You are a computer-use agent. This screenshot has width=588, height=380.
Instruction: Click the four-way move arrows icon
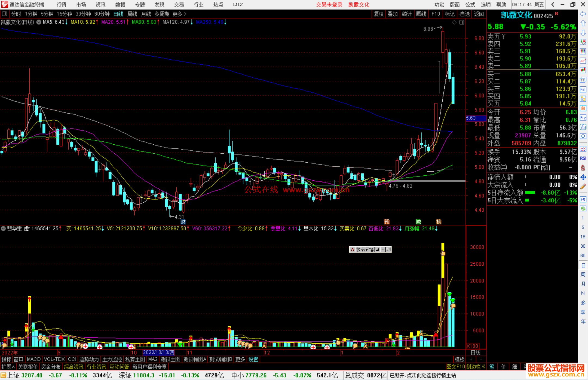(x=583, y=177)
